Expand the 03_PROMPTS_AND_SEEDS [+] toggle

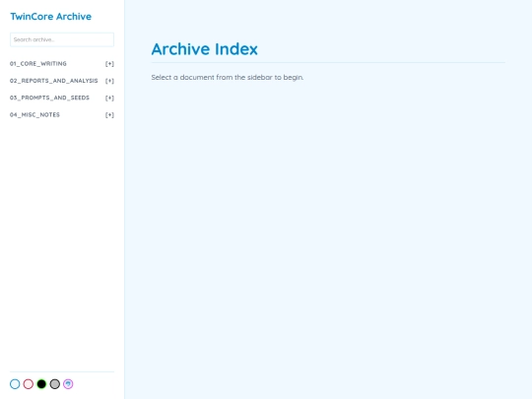tap(109, 99)
